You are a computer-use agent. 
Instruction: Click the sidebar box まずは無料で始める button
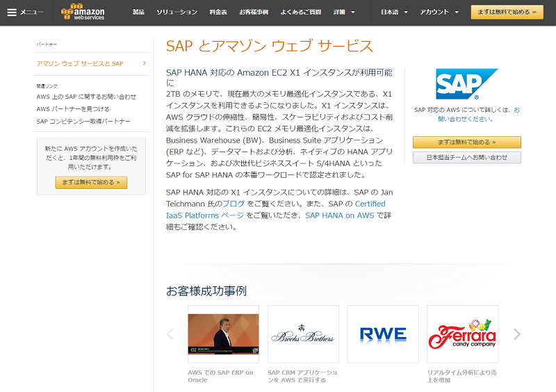91,182
